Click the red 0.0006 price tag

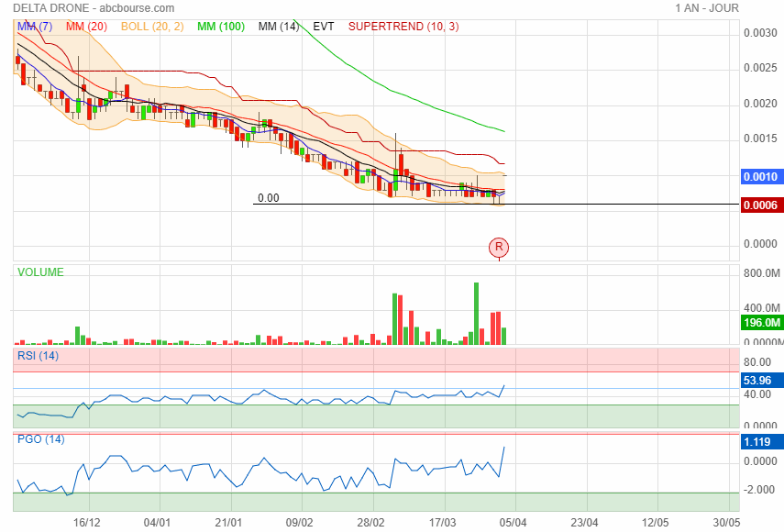760,205
